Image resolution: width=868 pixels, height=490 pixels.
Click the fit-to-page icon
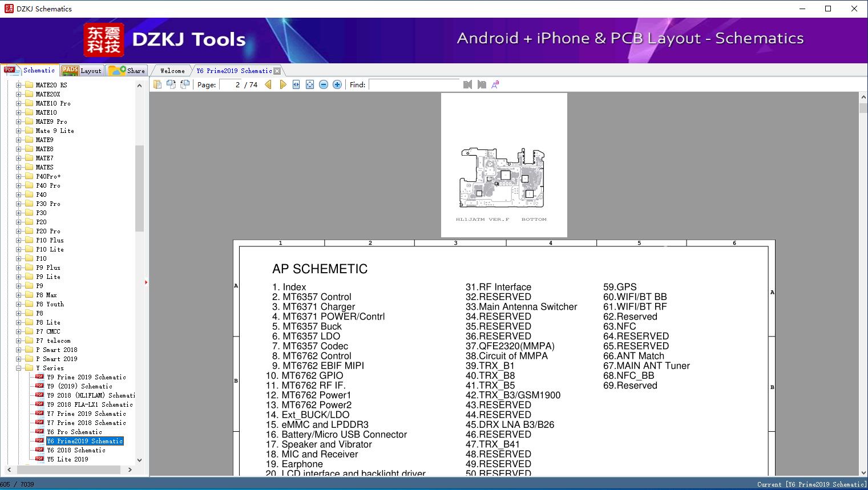click(x=310, y=84)
